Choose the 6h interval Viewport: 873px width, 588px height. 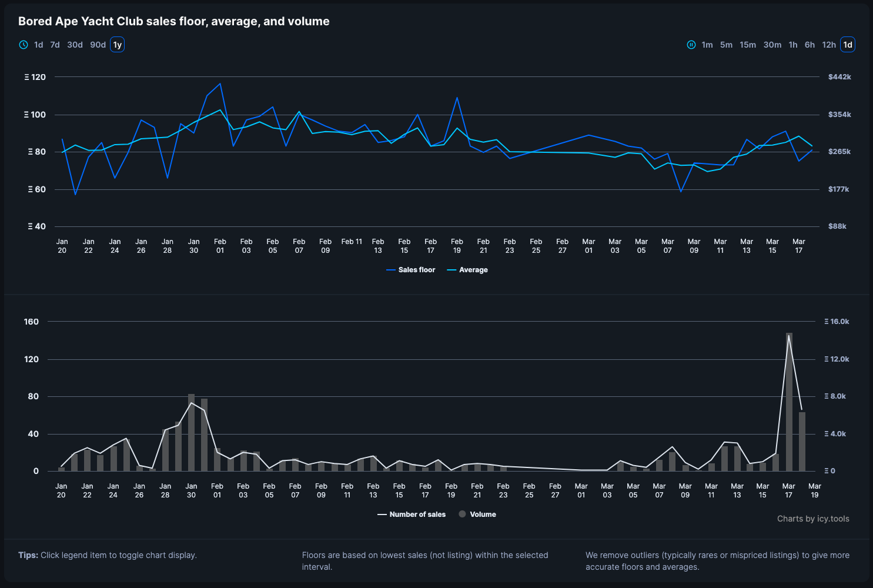click(x=810, y=45)
